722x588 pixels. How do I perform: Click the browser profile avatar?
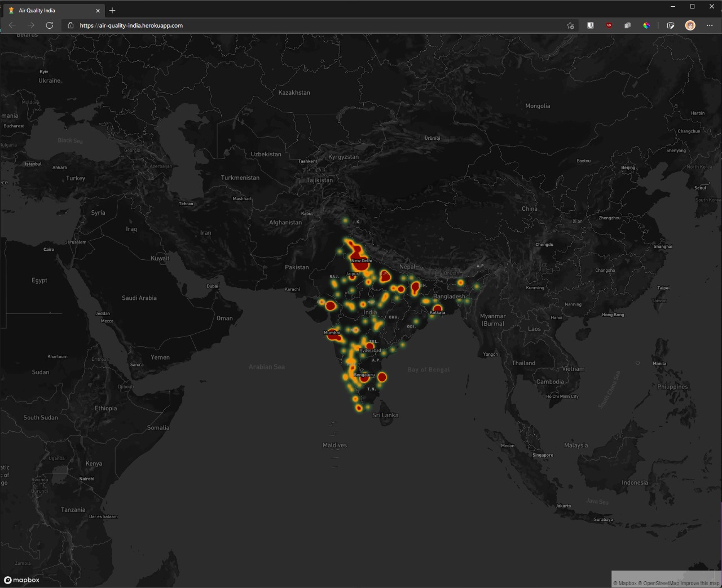point(690,25)
